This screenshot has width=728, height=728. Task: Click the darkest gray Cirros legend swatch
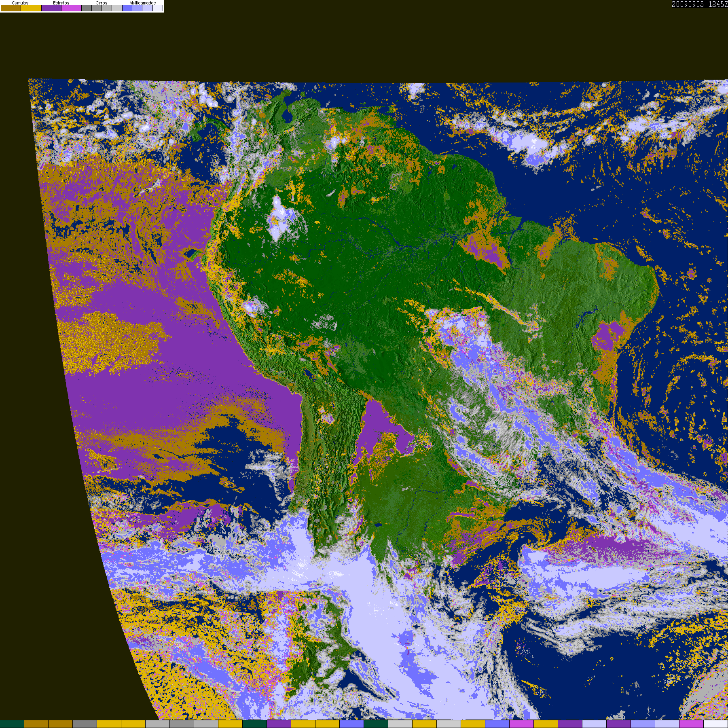tap(87, 8)
